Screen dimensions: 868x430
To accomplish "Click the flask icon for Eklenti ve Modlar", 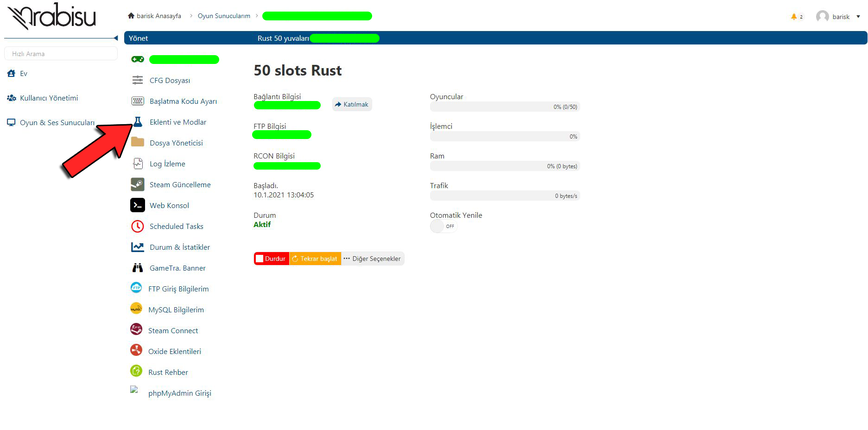I will (138, 122).
